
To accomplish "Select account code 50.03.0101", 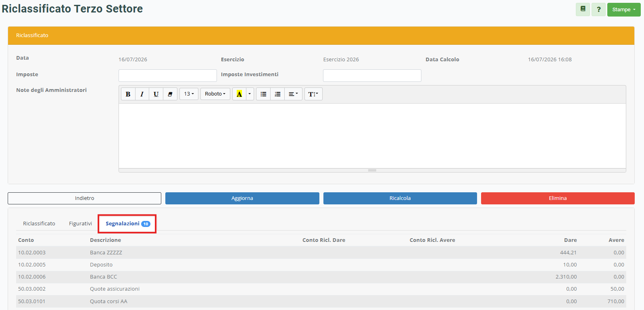I will click(32, 302).
